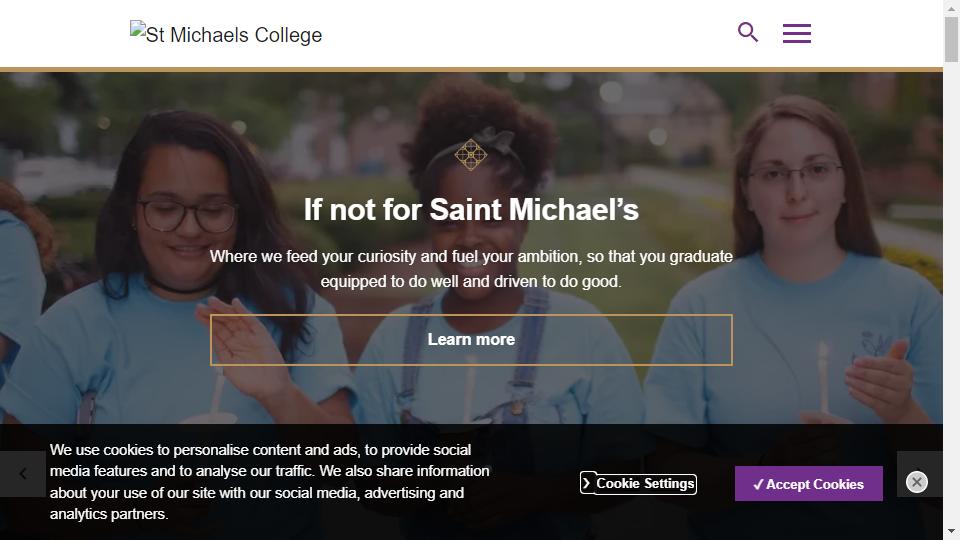Screen dimensions: 960x540
Task: Click the gold ornamental emblem above the headline
Action: pos(470,154)
